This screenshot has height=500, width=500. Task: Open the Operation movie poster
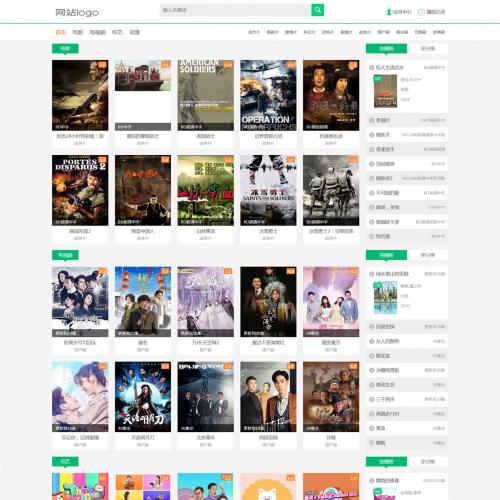tap(268, 95)
